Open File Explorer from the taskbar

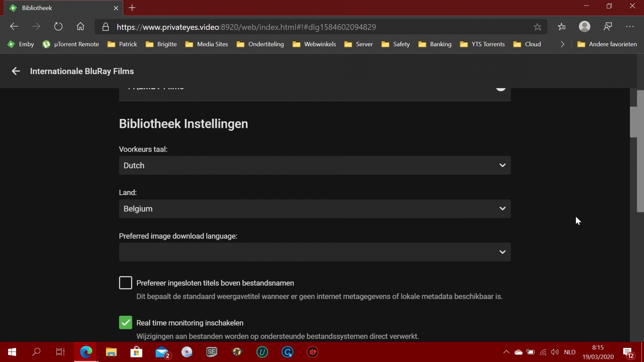coord(111,352)
